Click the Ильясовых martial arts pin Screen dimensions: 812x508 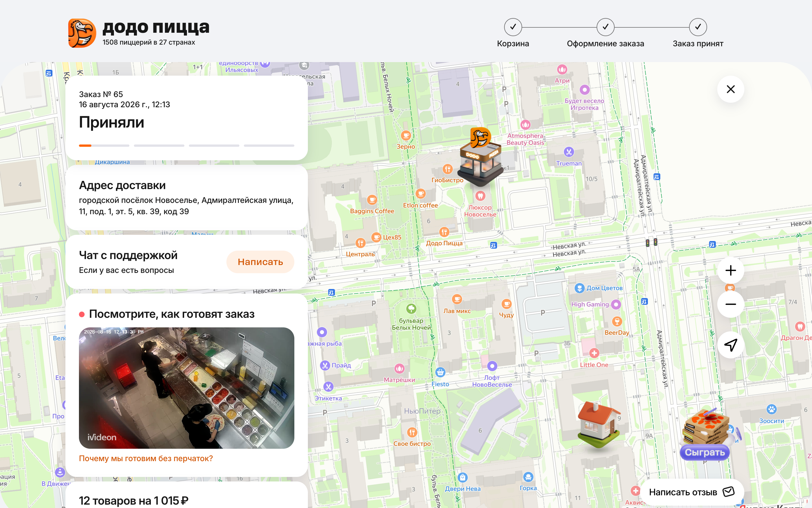(265, 64)
